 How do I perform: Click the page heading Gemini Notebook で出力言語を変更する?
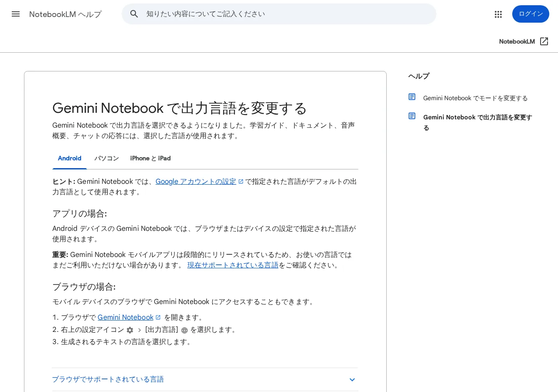click(180, 108)
